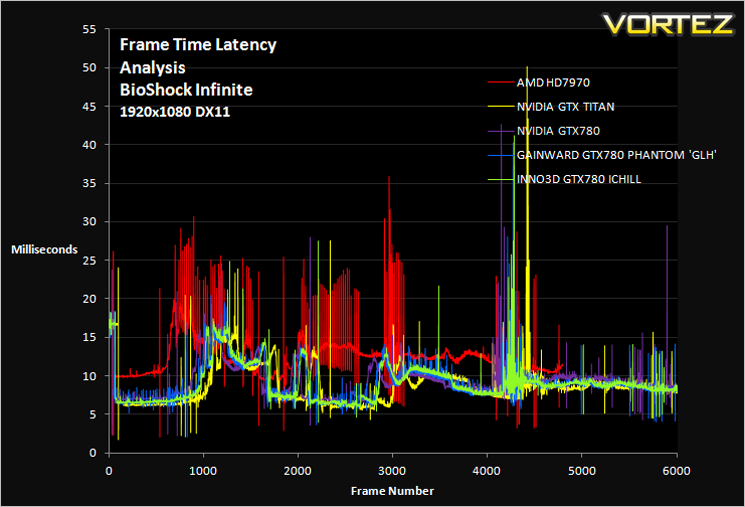Click the tall yellow TITAN spike peak near 50 ms
Screen dimensions: 745x507
tap(527, 69)
